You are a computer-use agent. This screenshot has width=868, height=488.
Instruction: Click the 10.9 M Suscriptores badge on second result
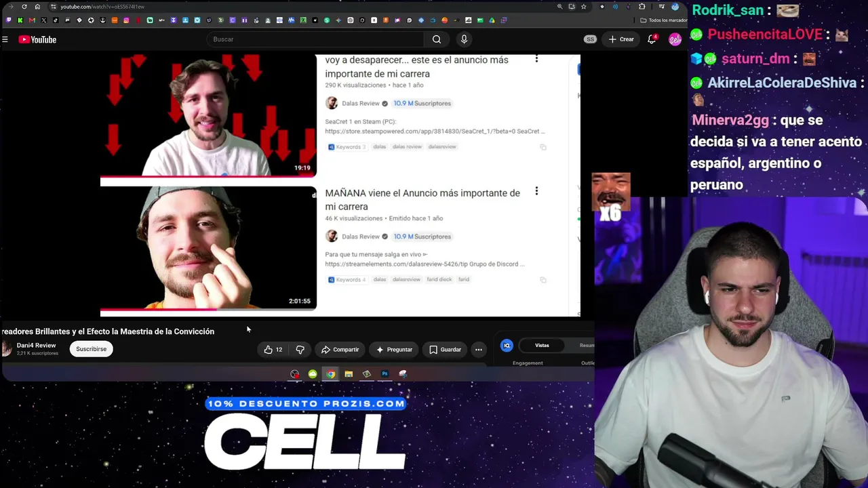tap(422, 237)
